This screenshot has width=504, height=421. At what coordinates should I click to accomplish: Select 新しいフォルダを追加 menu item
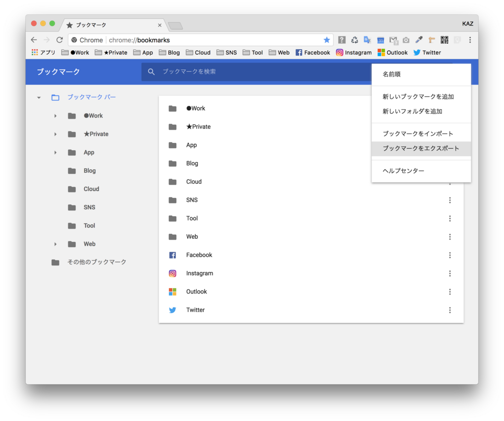coord(421,111)
